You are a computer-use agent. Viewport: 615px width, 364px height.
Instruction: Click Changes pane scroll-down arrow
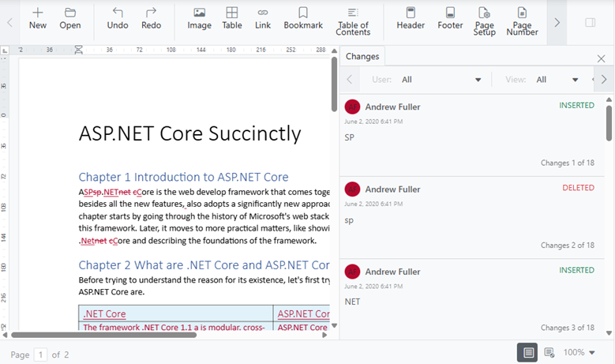click(x=609, y=333)
